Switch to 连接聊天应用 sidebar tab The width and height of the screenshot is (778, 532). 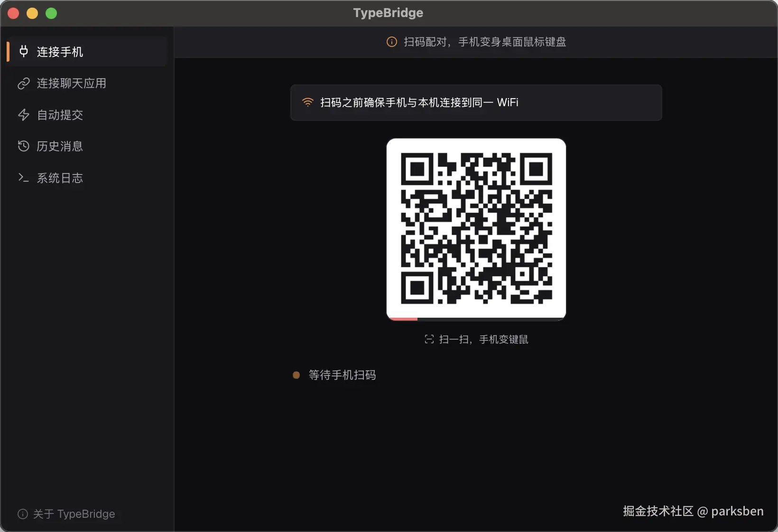tap(87, 83)
